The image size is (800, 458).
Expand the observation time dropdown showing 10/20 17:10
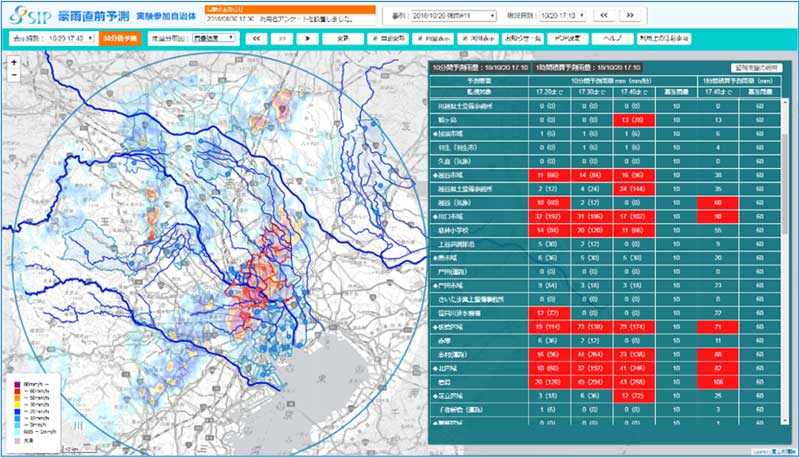[x=561, y=16]
